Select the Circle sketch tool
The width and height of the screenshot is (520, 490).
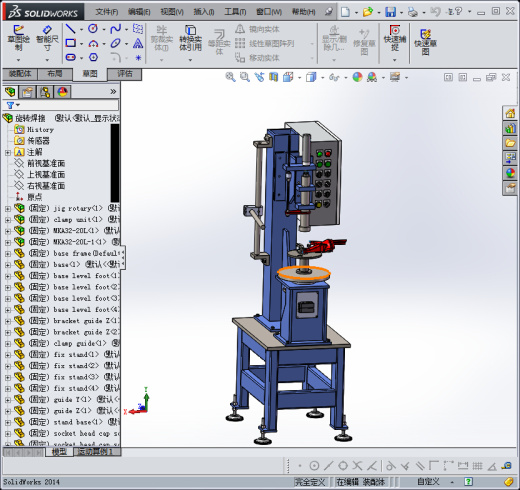93,29
